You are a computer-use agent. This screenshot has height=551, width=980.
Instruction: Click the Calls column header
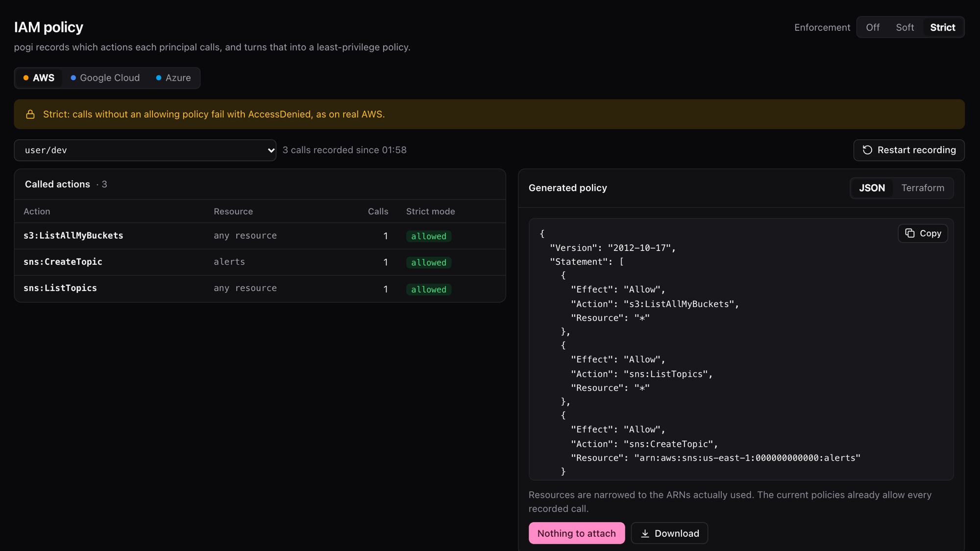point(378,211)
